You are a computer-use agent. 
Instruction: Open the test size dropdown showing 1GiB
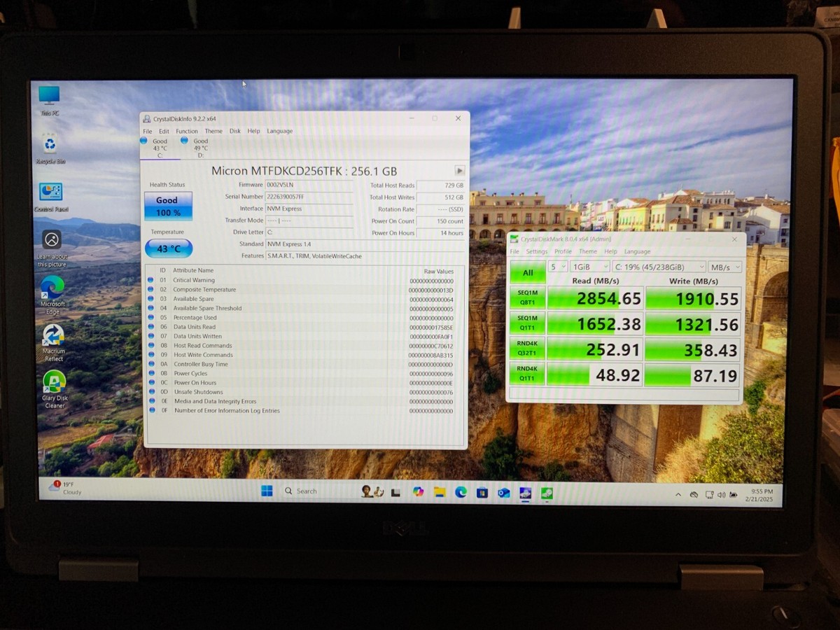point(589,267)
